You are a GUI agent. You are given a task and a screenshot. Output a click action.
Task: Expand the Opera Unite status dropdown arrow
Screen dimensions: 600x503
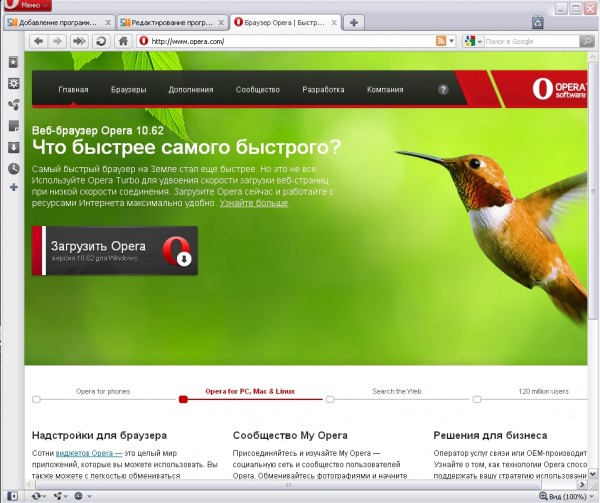[66, 496]
